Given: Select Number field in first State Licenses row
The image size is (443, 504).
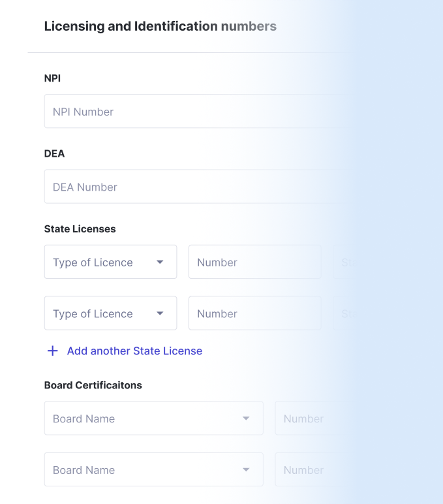Looking at the screenshot, I should pos(254,262).
